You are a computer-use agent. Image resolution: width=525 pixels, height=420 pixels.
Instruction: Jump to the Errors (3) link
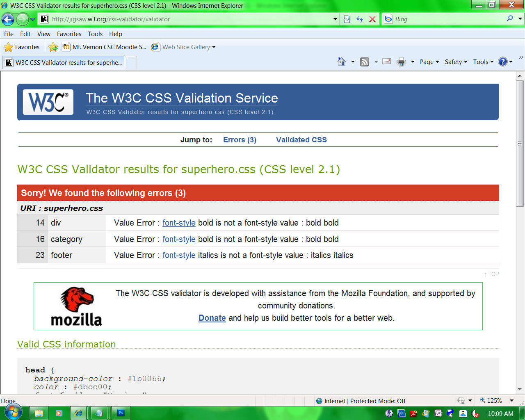(240, 140)
